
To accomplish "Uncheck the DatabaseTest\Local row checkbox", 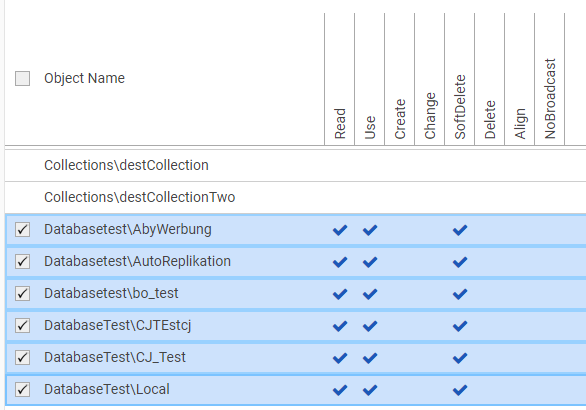I will 22,389.
